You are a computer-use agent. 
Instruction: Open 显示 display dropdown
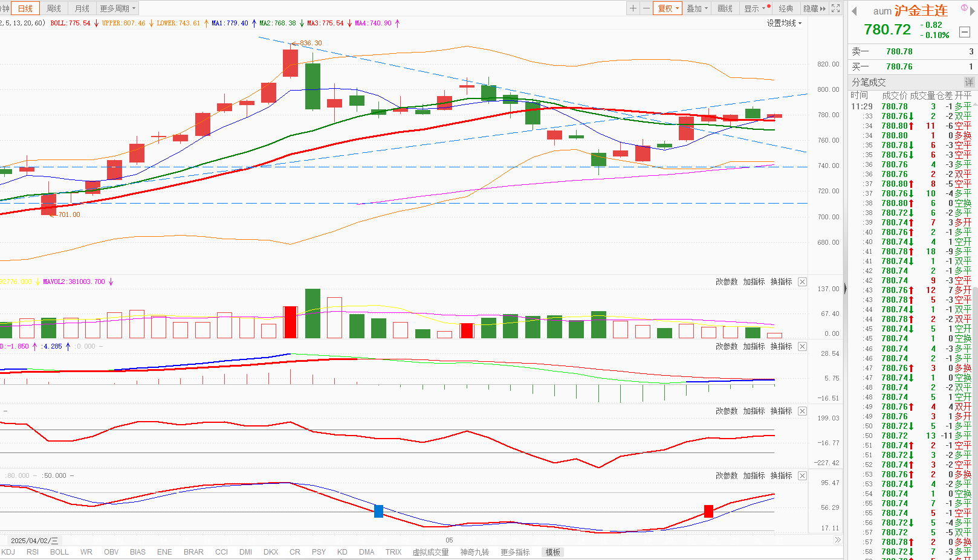(755, 8)
